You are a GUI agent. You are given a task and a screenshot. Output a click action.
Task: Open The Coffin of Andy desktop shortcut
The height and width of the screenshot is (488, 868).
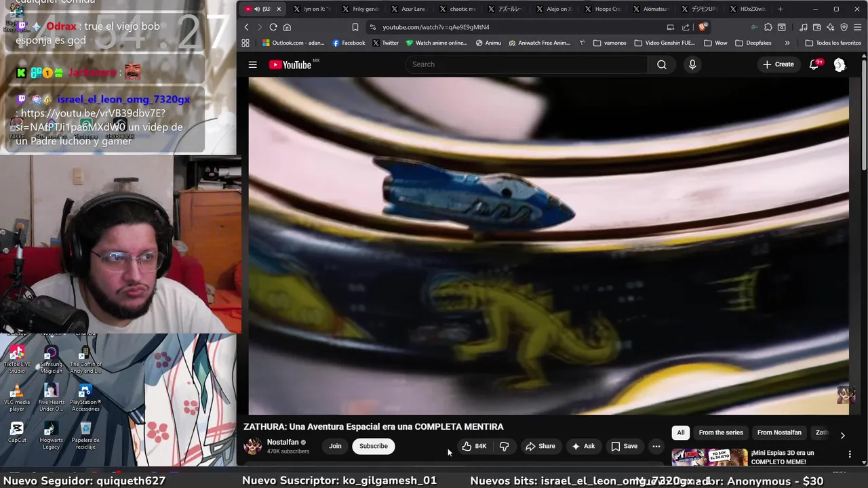pyautogui.click(x=85, y=359)
